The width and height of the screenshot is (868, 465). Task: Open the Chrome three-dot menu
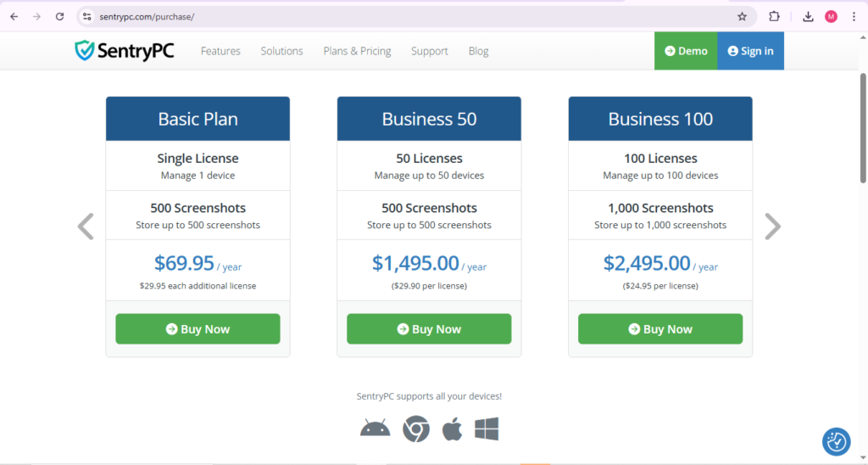[854, 17]
